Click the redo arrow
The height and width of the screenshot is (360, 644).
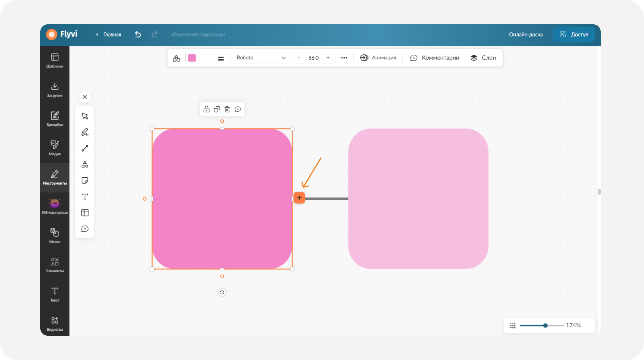click(155, 35)
